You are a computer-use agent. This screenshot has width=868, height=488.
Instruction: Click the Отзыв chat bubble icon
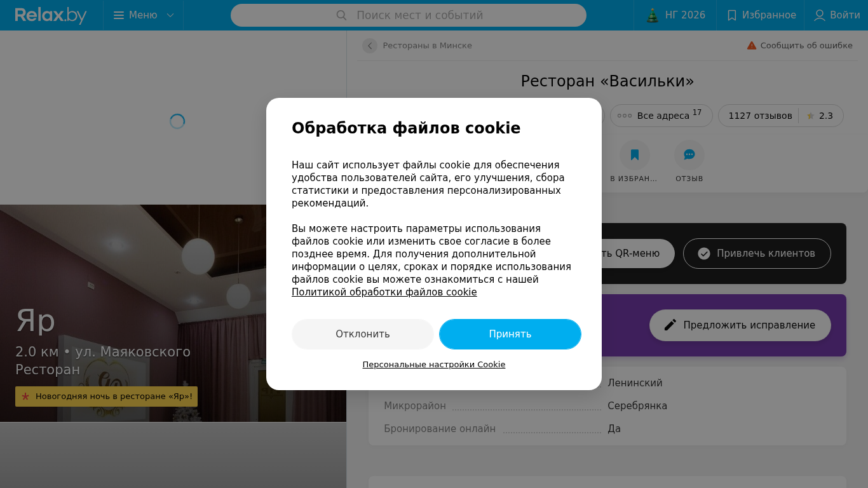coord(689,154)
